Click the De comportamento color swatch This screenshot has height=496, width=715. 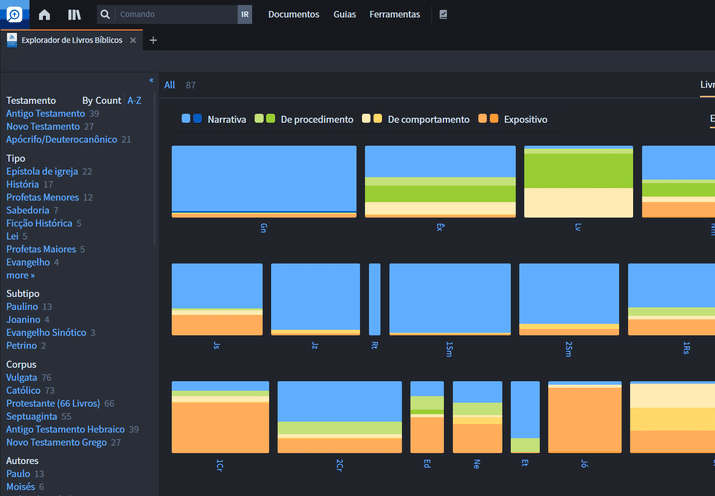point(372,120)
